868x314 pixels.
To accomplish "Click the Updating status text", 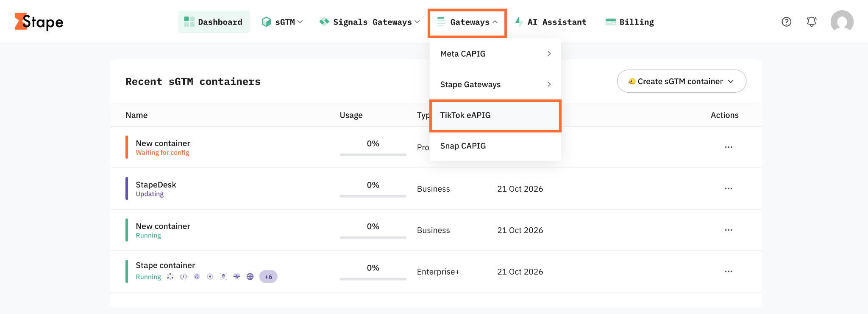I will [150, 194].
